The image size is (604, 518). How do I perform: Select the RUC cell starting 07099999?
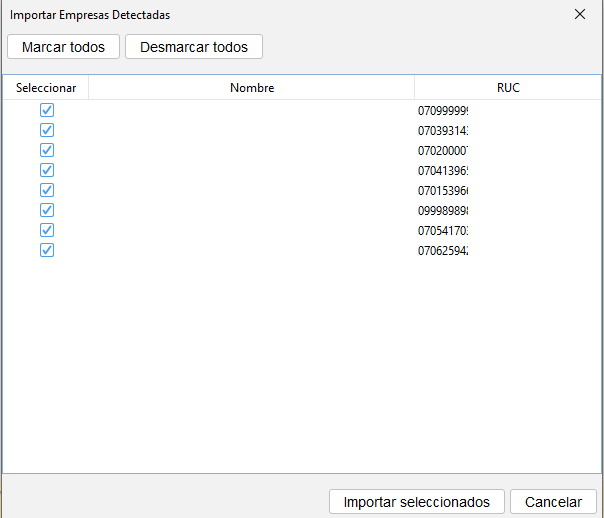pos(444,111)
